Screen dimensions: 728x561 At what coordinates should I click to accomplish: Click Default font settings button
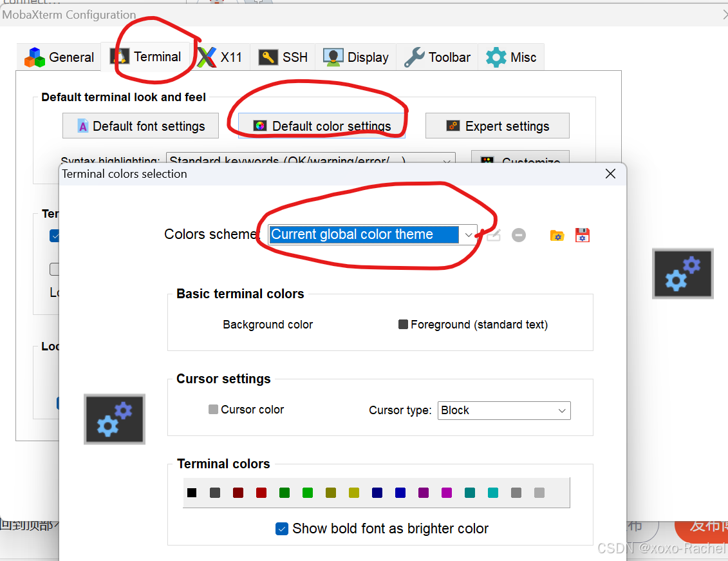(x=141, y=126)
